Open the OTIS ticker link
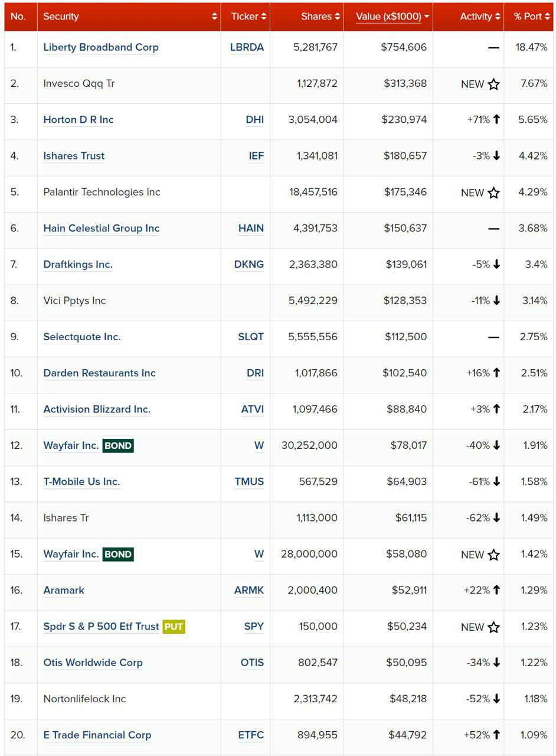The height and width of the screenshot is (756, 556). [x=252, y=663]
